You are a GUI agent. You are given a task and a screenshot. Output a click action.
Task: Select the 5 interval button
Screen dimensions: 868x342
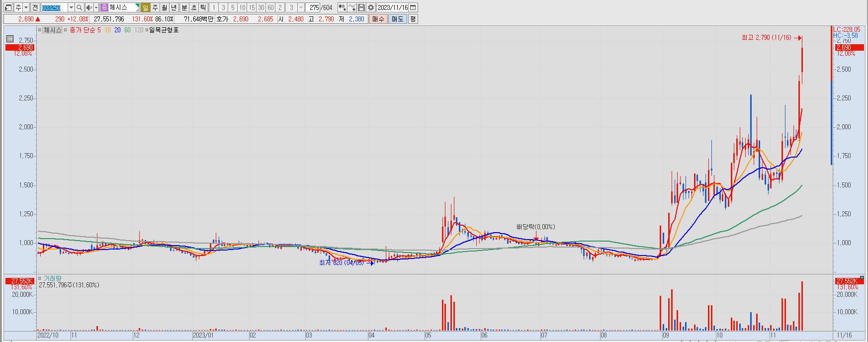pyautogui.click(x=233, y=7)
